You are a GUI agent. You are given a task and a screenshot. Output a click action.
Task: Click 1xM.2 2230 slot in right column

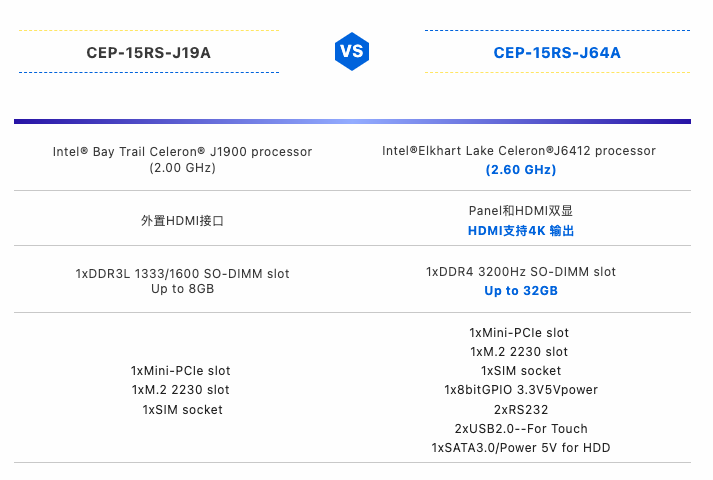(519, 352)
